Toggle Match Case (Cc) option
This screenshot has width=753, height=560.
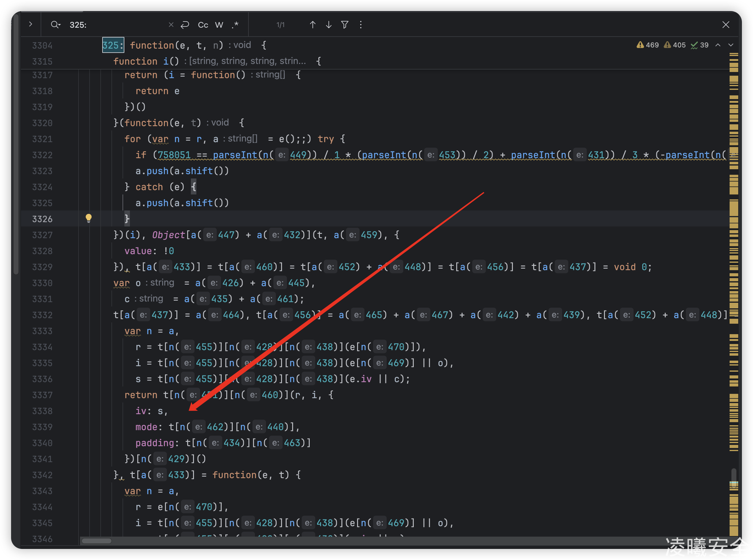[x=203, y=25]
